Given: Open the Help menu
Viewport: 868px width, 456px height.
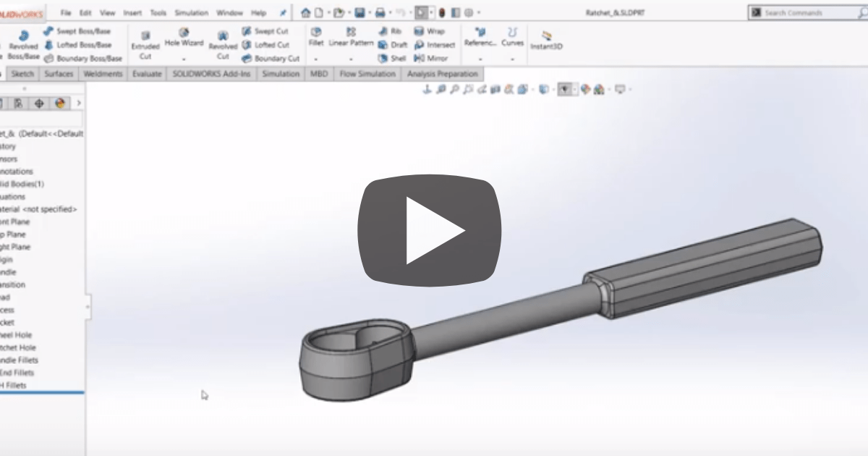Looking at the screenshot, I should [259, 12].
